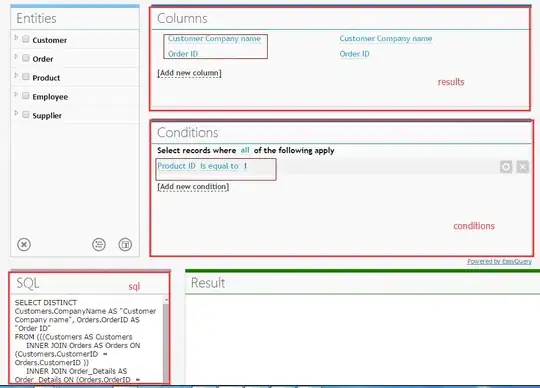Click the Supplier entity label
This screenshot has height=388, width=540.
click(x=47, y=116)
